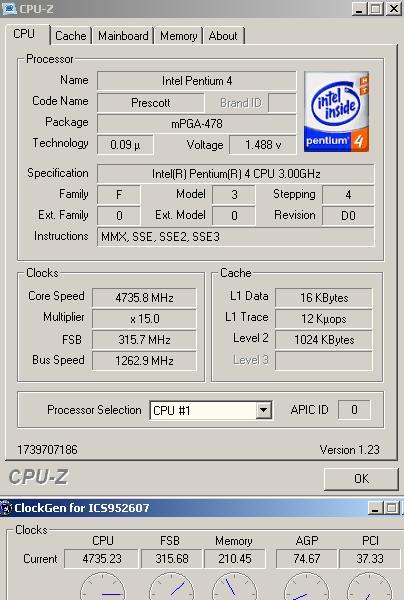The height and width of the screenshot is (600, 404).
Task: Switch to the Memory tab
Action: [x=178, y=36]
